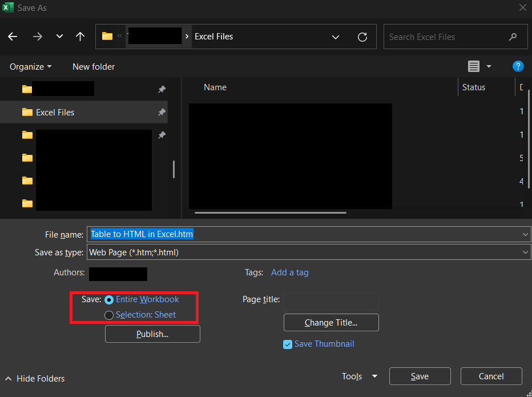The width and height of the screenshot is (532, 397).
Task: Click the folder icon in address bar
Action: [x=107, y=36]
